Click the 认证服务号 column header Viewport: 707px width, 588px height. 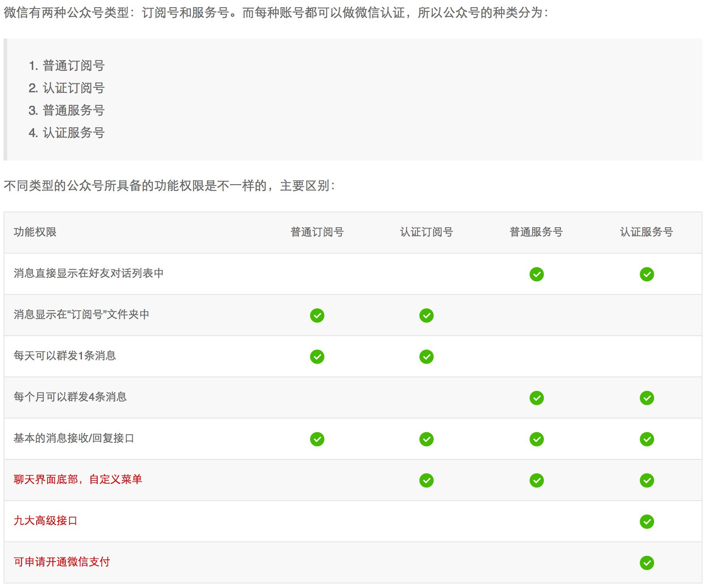pos(646,232)
